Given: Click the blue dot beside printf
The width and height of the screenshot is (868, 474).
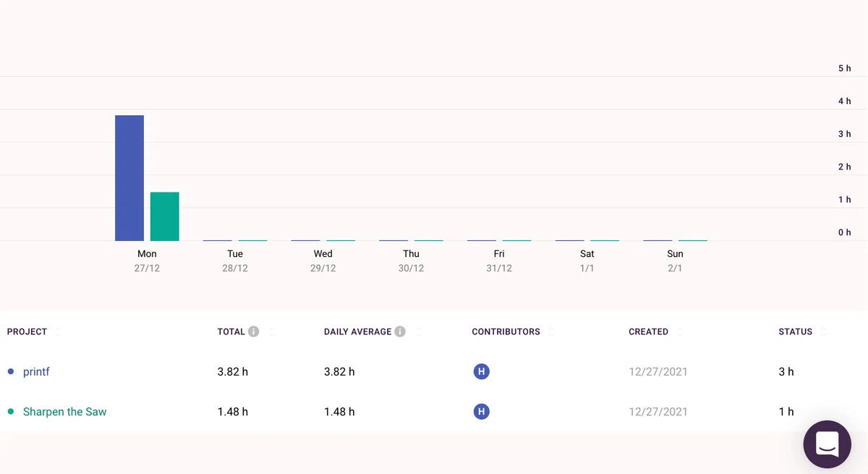Looking at the screenshot, I should (x=11, y=372).
